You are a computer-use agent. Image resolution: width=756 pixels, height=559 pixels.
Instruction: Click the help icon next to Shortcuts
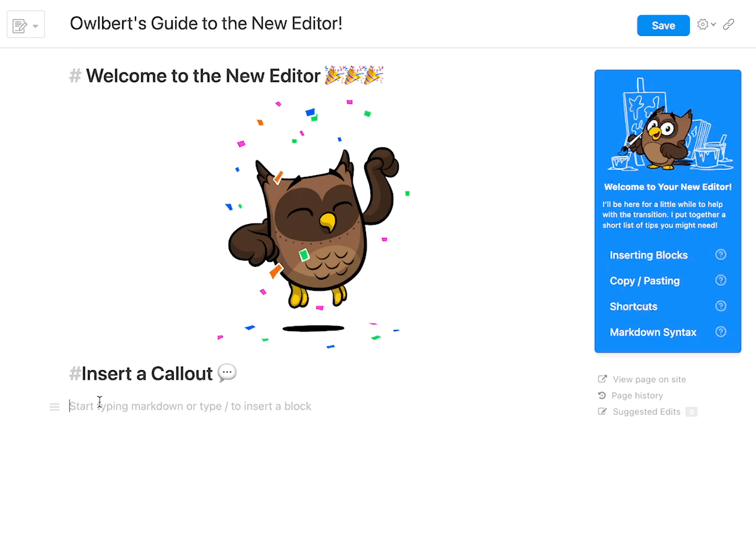(721, 307)
